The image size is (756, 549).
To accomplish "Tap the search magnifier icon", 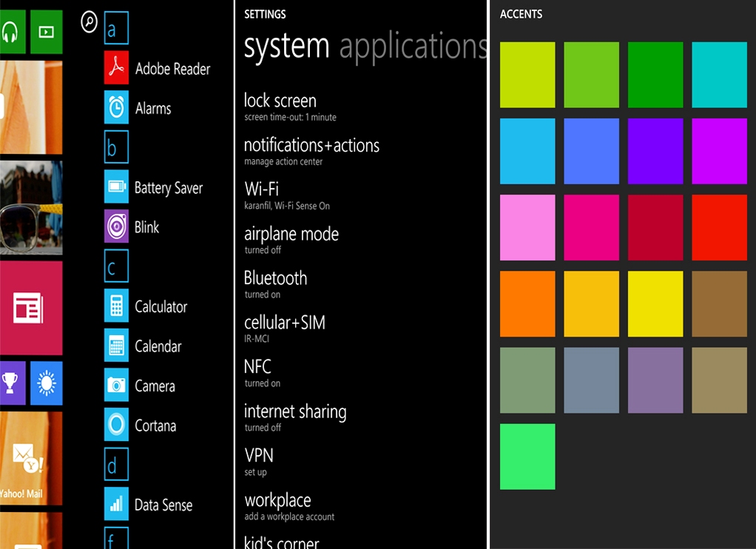I will 90,21.
